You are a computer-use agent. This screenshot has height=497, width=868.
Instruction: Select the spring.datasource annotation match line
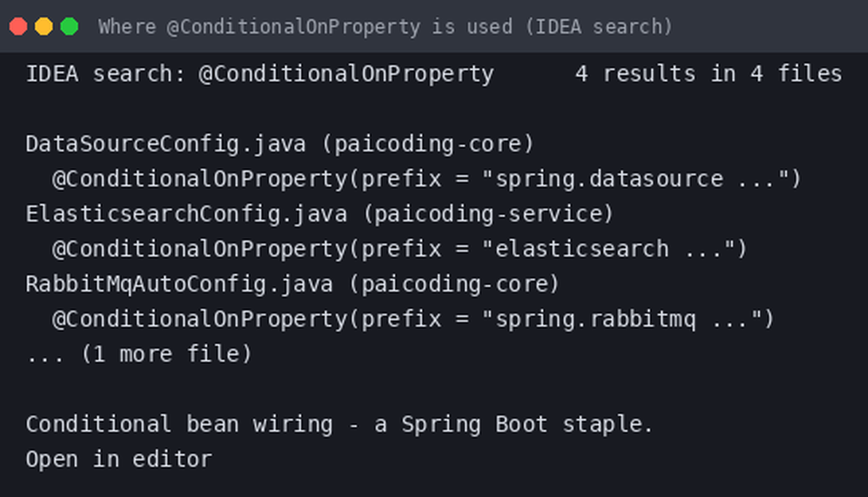tap(426, 179)
